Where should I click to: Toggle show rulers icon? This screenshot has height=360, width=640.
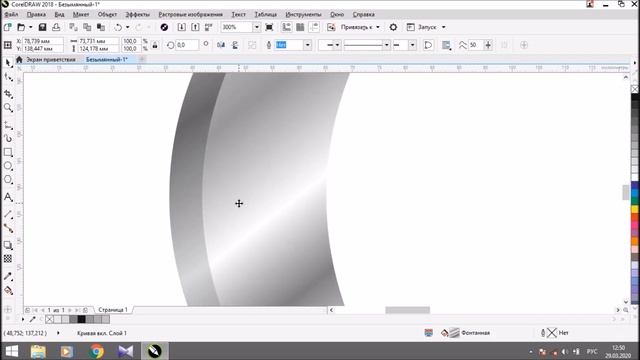click(x=287, y=27)
